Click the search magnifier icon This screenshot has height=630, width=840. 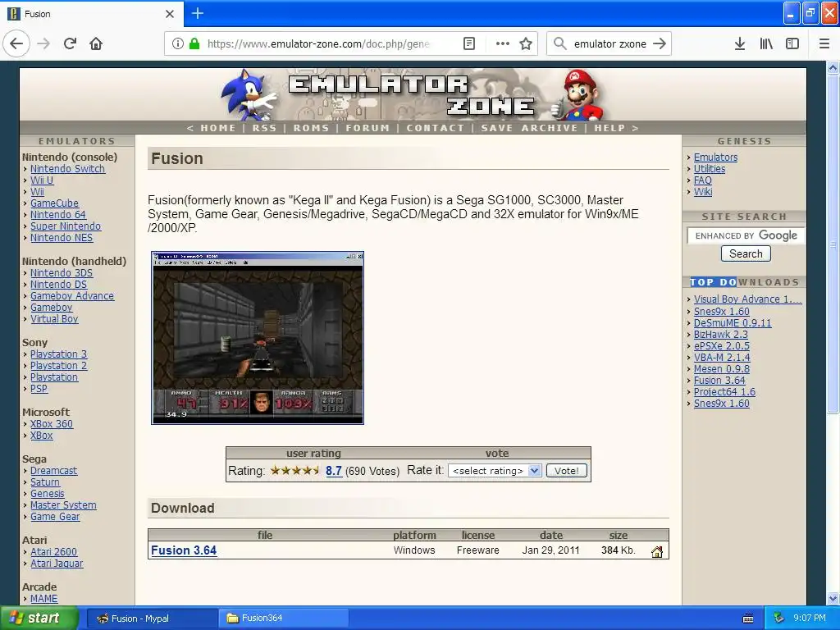point(559,43)
